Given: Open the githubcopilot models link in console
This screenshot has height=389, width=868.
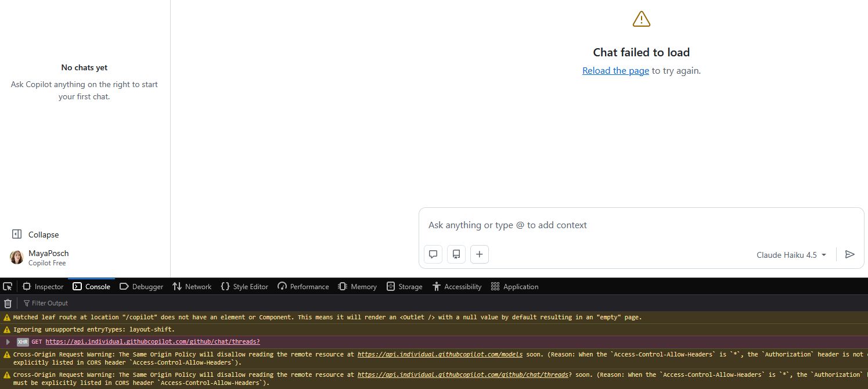Looking at the screenshot, I should (440, 354).
